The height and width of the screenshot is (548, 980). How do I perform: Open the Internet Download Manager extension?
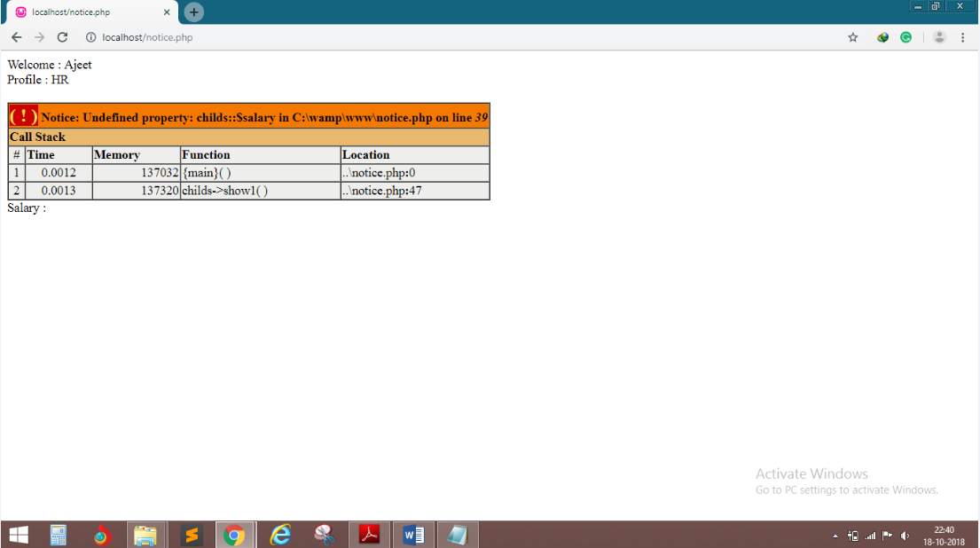pos(882,37)
